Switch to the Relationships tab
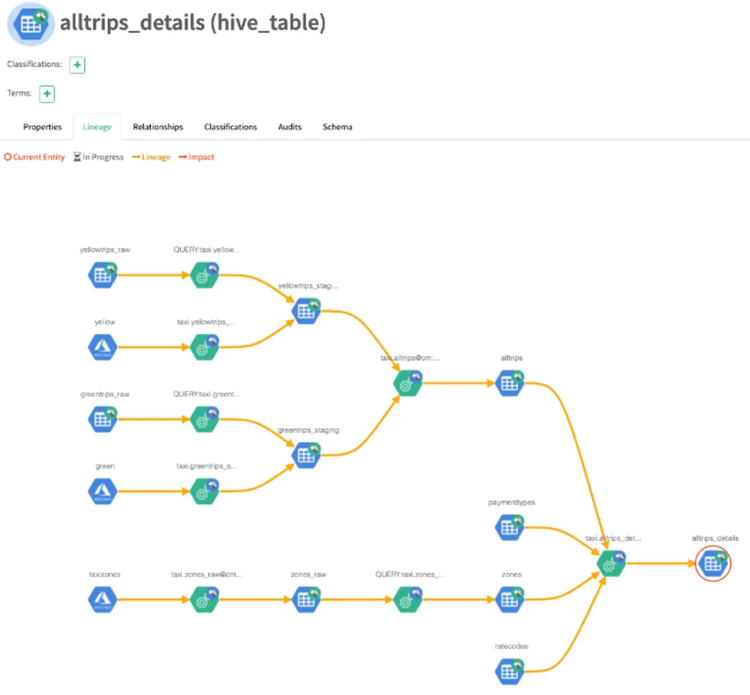Image resolution: width=750 pixels, height=695 pixels. 158,127
